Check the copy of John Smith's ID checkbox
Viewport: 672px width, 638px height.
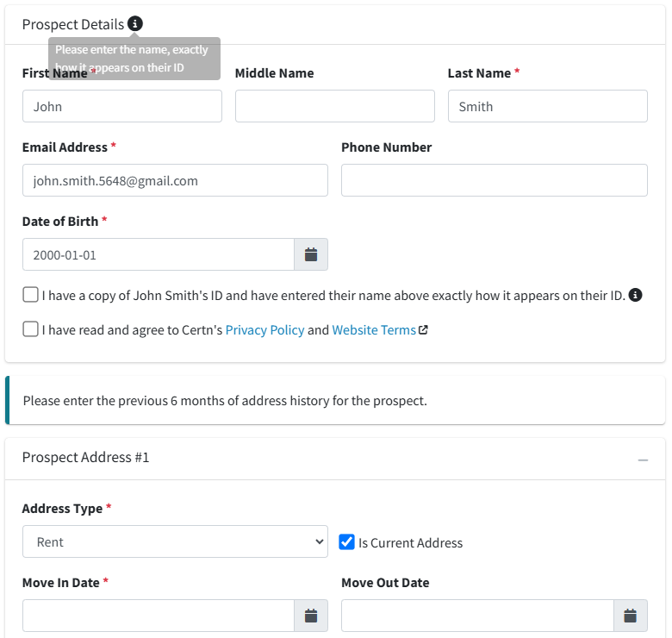[30, 295]
